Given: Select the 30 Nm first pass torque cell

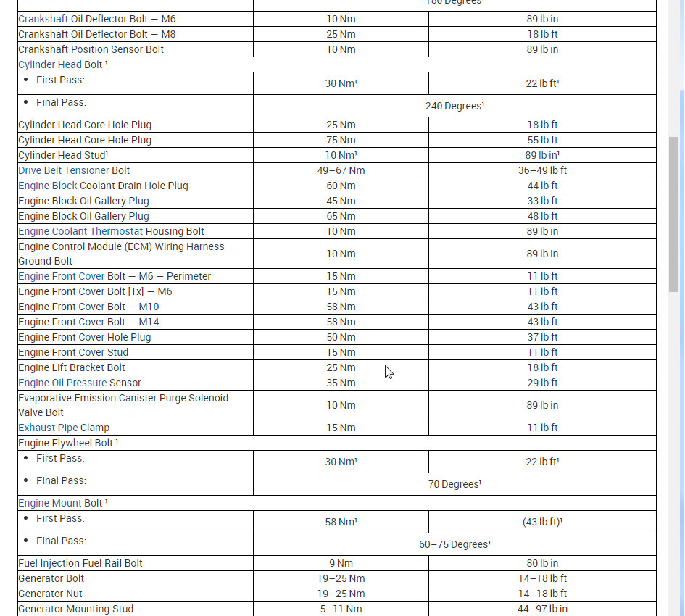Looking at the screenshot, I should click(341, 83).
